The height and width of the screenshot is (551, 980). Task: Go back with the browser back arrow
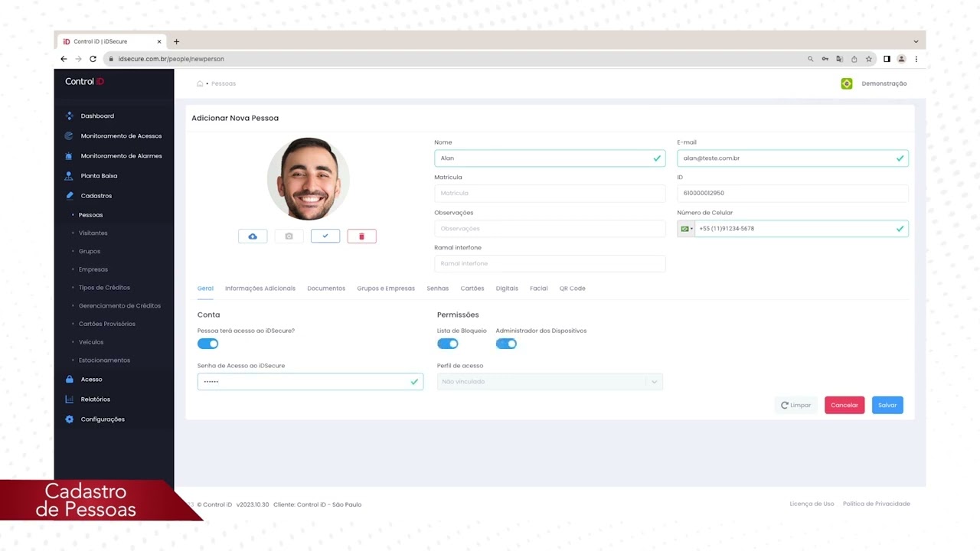tap(64, 59)
